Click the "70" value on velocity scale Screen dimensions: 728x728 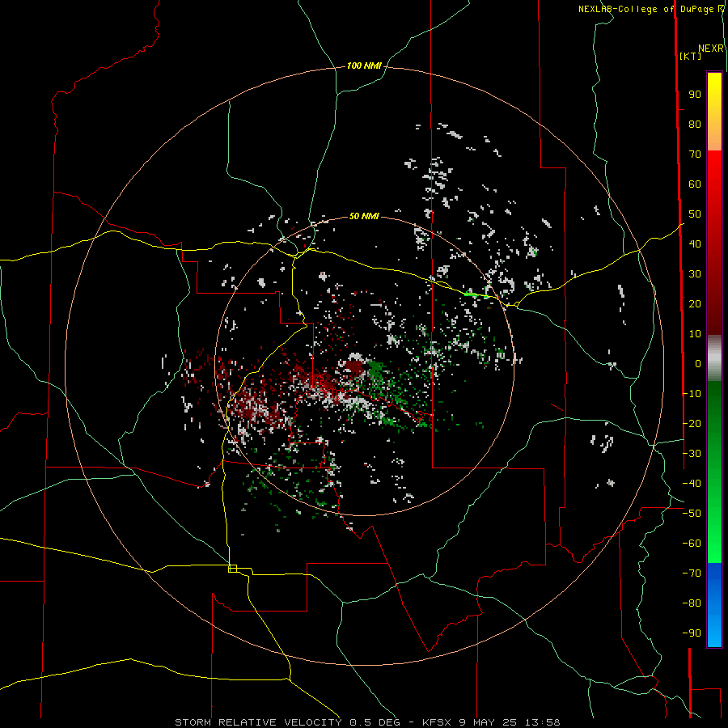[x=695, y=154]
